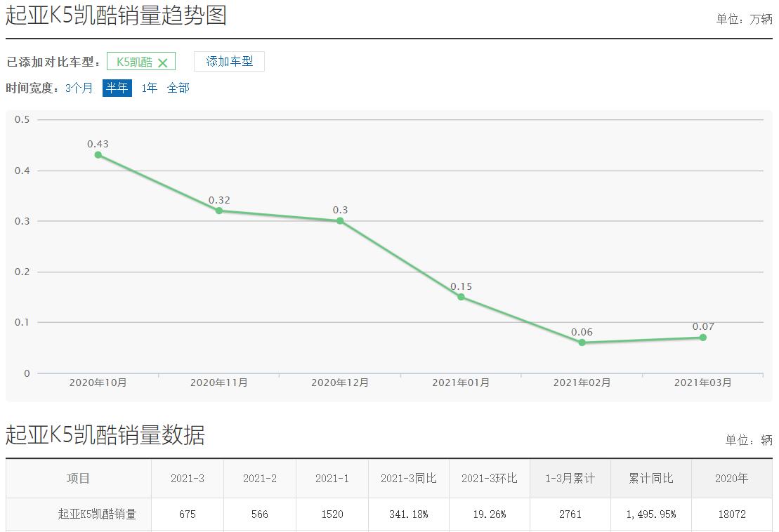
Task: Click the 2021年02月 data point 0.06
Action: [582, 343]
